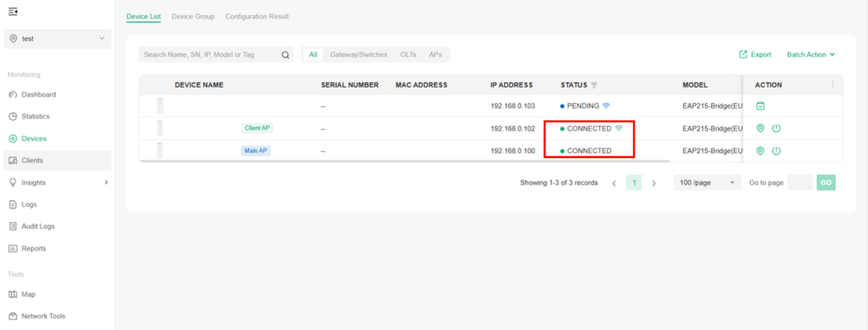Click the reboot icon for Main AP

coord(776,151)
